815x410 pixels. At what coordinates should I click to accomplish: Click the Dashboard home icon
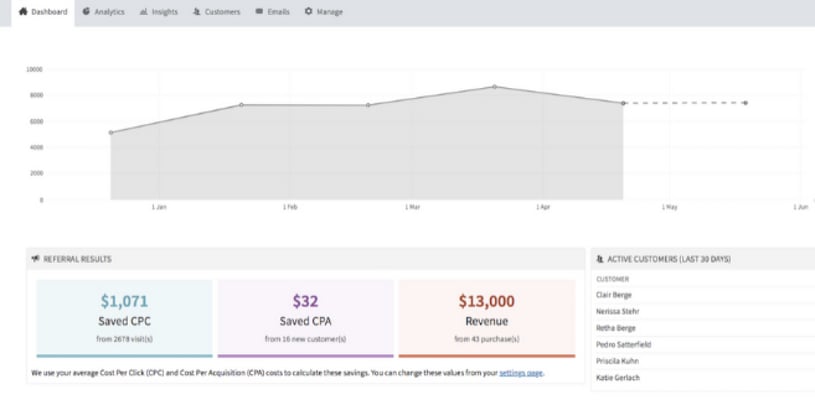pyautogui.click(x=10, y=12)
